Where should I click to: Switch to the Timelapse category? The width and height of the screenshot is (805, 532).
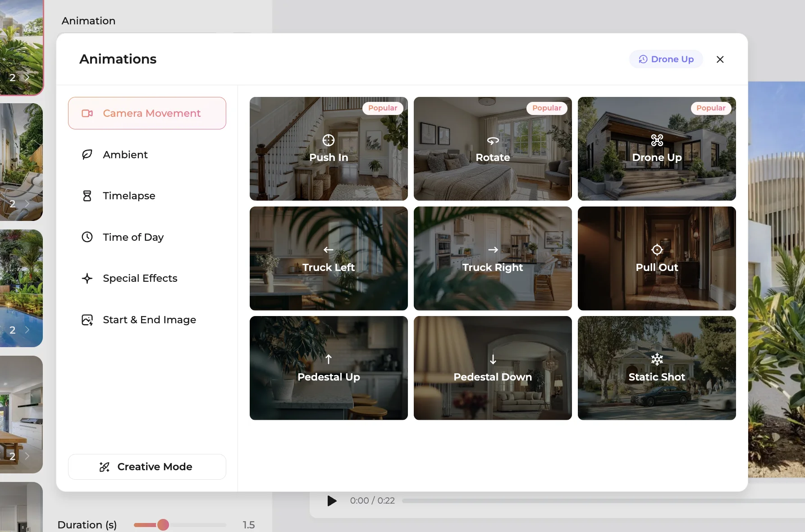click(147, 196)
